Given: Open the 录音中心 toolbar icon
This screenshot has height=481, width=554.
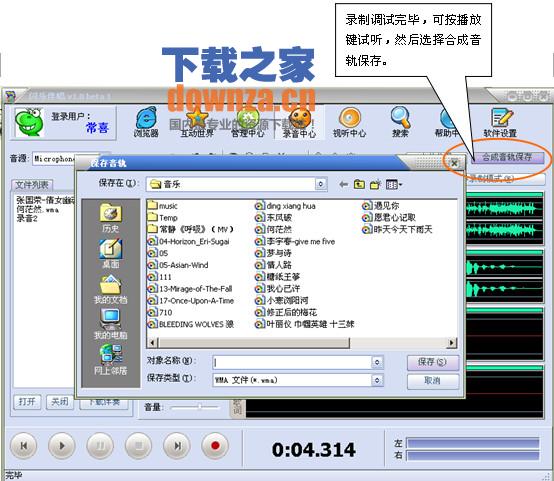Looking at the screenshot, I should [299, 122].
